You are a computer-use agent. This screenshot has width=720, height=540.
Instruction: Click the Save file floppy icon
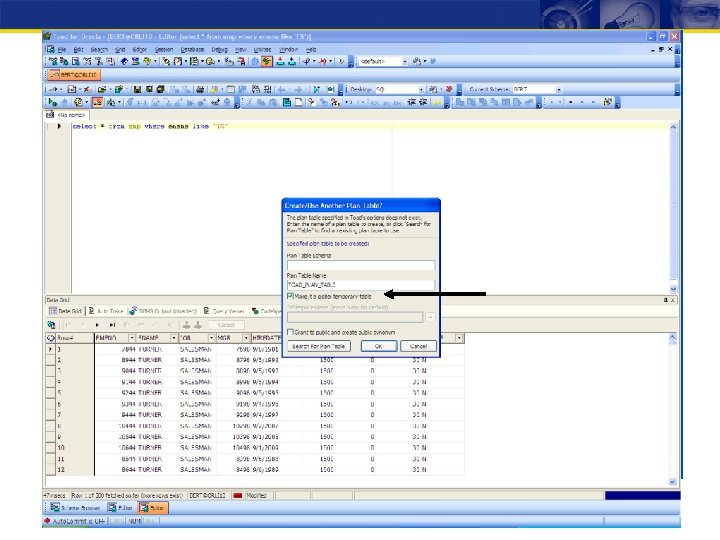tap(137, 90)
